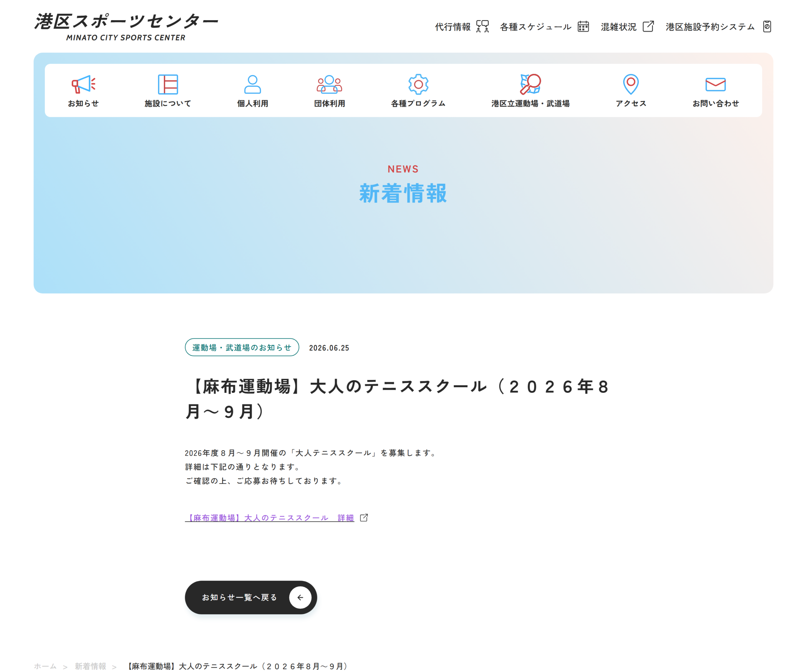This screenshot has width=807, height=672.
Task: Click the megaphone お知らせ icon
Action: tap(84, 84)
